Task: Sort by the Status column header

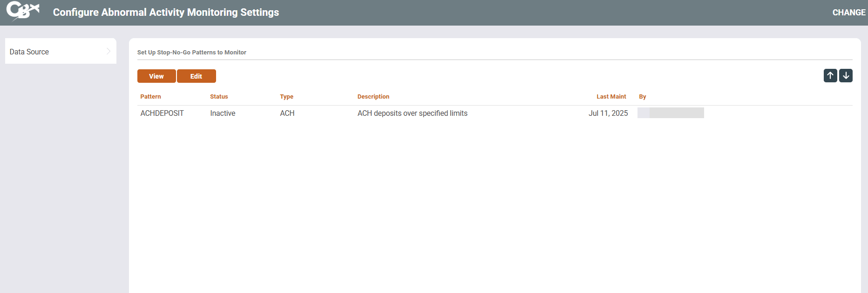Action: (219, 97)
